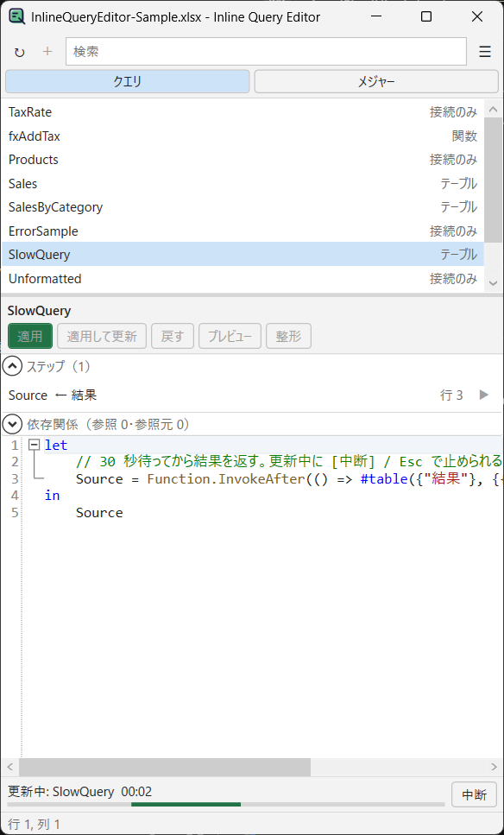Click the 戻す button
This screenshot has width=504, height=835.
point(173,336)
